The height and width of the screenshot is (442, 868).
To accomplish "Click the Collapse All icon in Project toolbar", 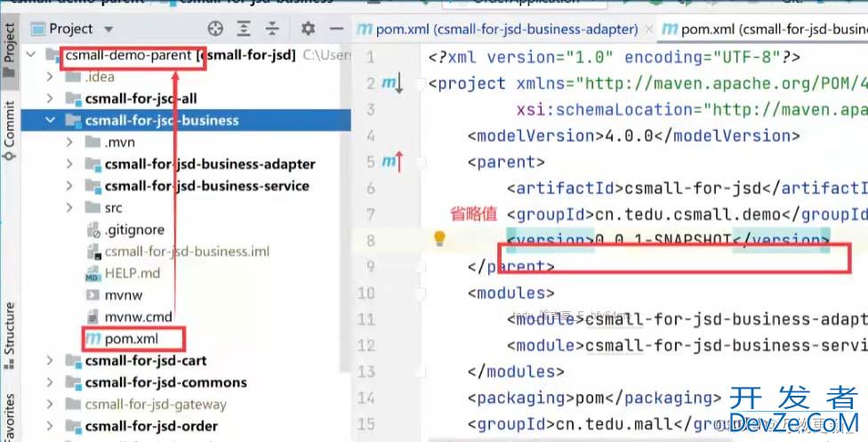I will (x=272, y=28).
